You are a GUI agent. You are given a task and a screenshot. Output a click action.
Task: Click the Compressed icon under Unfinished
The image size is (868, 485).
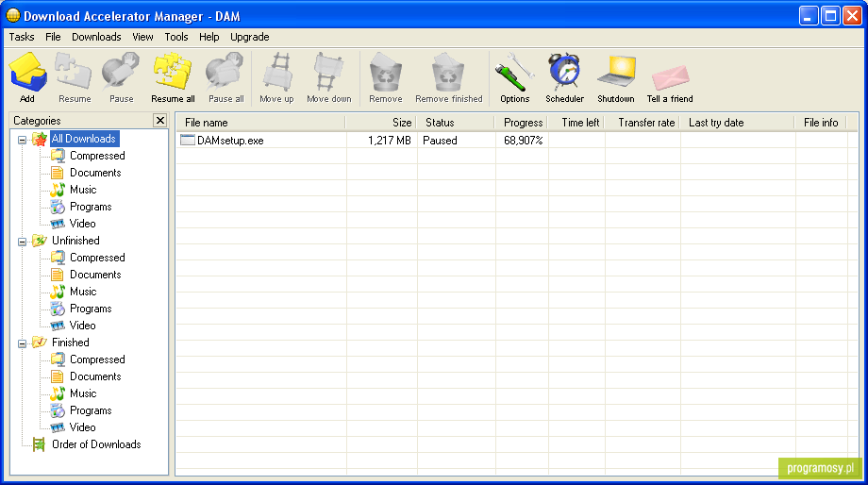pyautogui.click(x=58, y=258)
